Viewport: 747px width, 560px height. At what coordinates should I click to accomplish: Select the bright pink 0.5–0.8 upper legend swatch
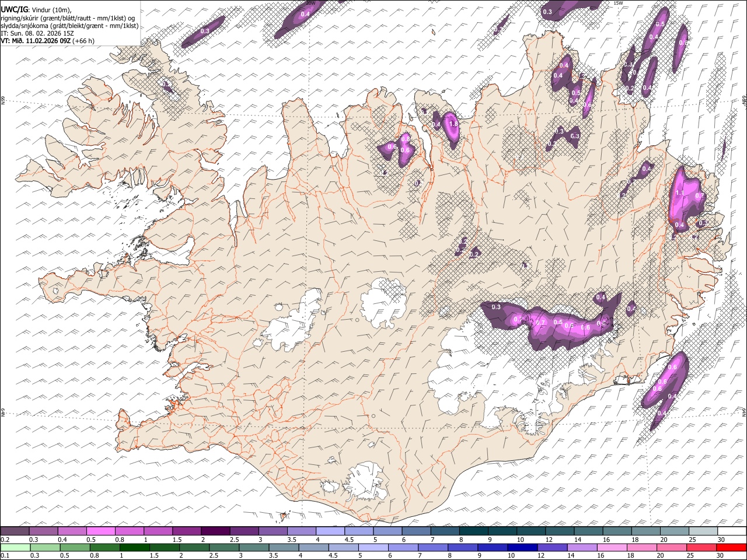click(101, 531)
